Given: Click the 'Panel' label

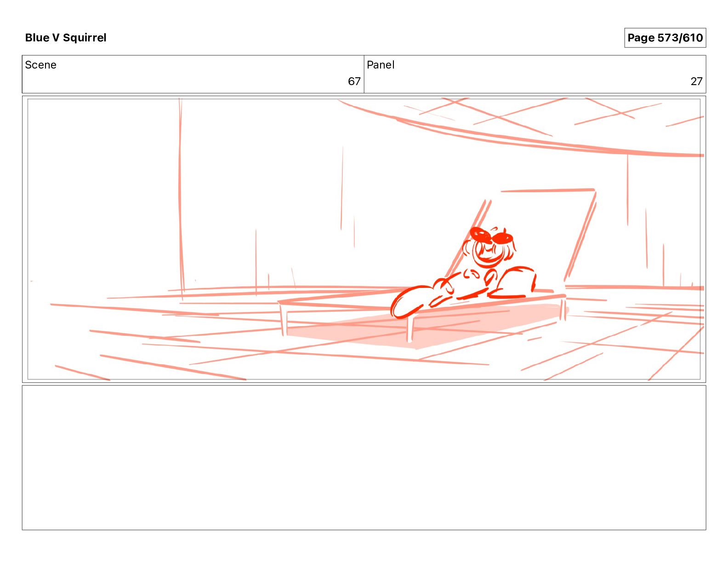Looking at the screenshot, I should [381, 65].
